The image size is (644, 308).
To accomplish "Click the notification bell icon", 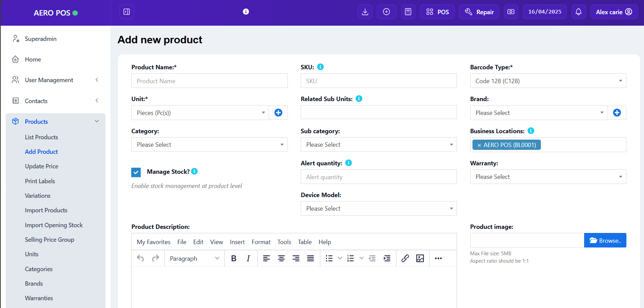I will pos(578,12).
